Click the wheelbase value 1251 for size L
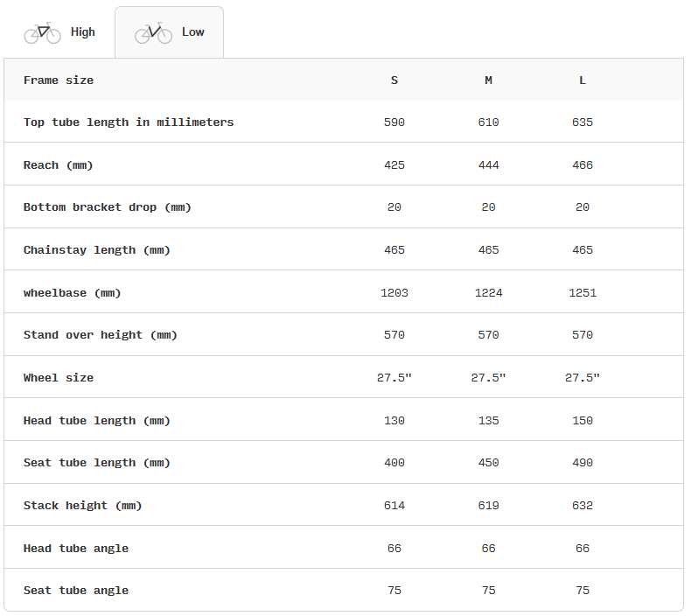Image resolution: width=691 pixels, height=616 pixels. tap(583, 293)
